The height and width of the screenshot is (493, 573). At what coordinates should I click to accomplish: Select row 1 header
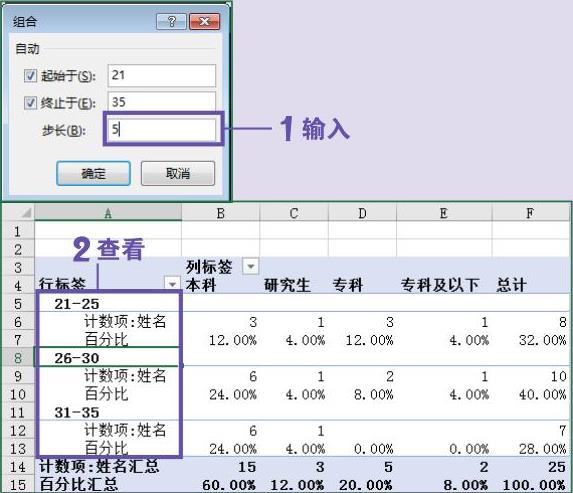(18, 231)
